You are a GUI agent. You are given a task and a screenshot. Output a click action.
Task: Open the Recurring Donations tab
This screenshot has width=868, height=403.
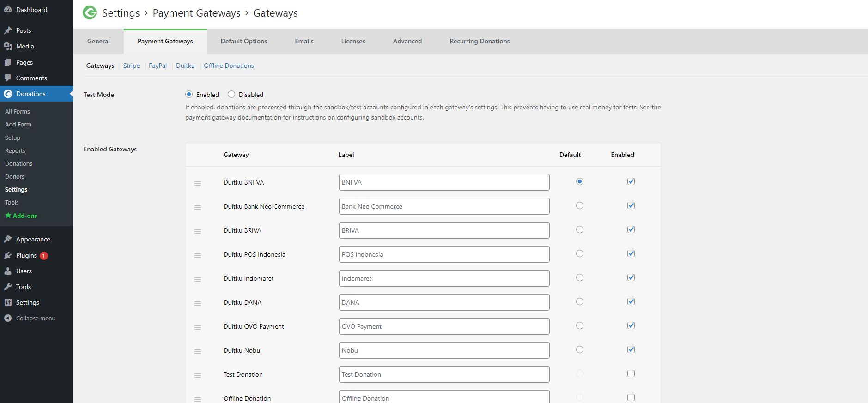click(480, 41)
